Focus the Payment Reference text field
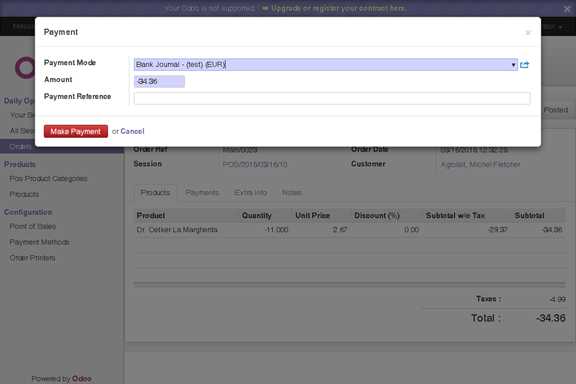Image resolution: width=576 pixels, height=384 pixels. click(x=332, y=98)
